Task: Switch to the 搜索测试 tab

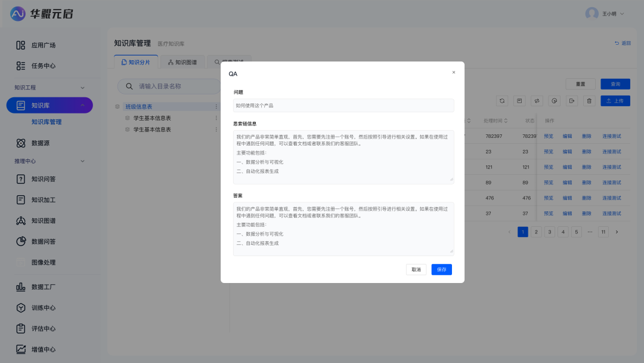Action: (229, 61)
